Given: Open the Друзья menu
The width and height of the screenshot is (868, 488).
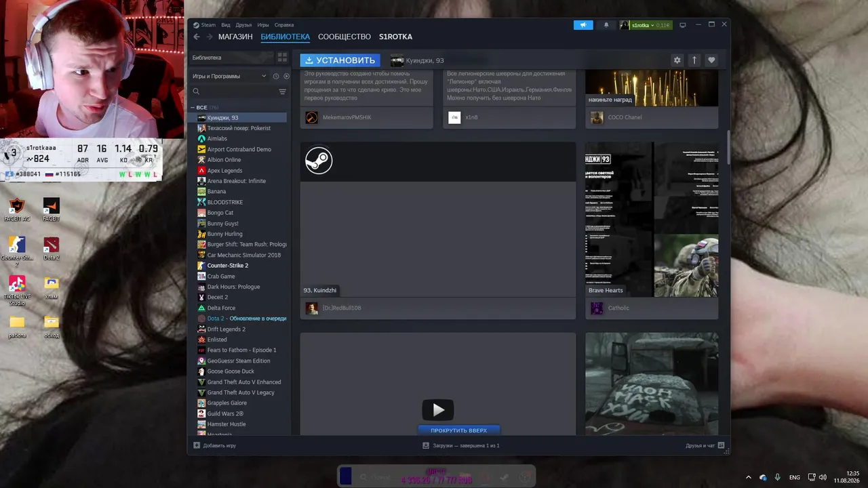Looking at the screenshot, I should point(243,25).
